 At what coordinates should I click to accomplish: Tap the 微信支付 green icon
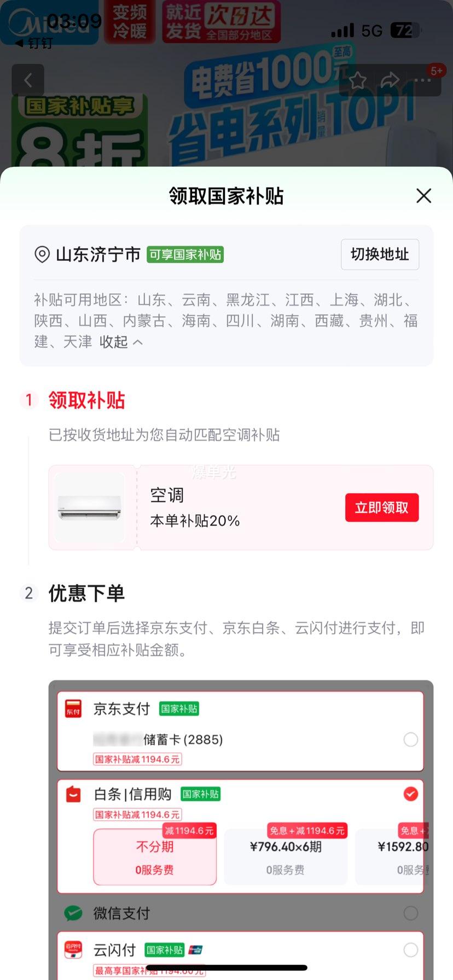coord(73,913)
